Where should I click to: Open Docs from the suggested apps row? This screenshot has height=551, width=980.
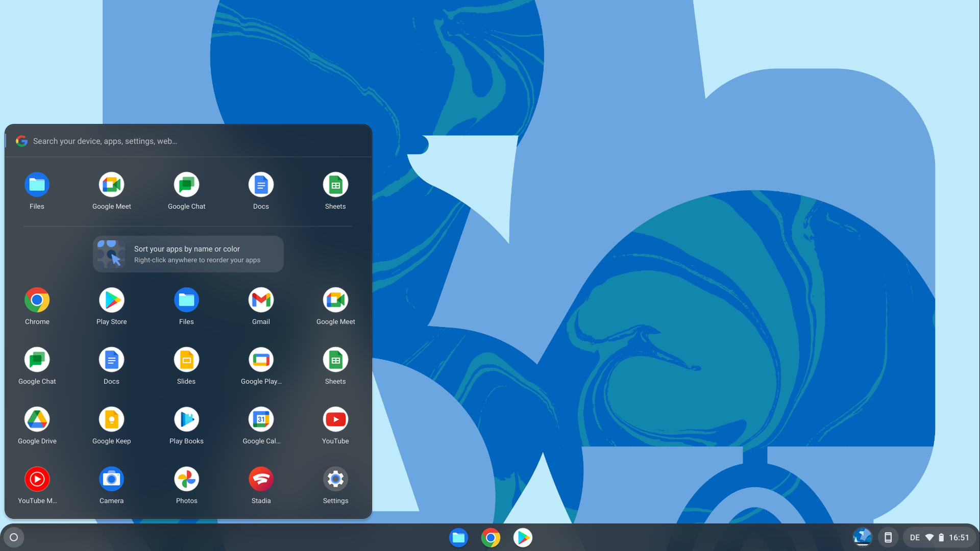pos(261,185)
